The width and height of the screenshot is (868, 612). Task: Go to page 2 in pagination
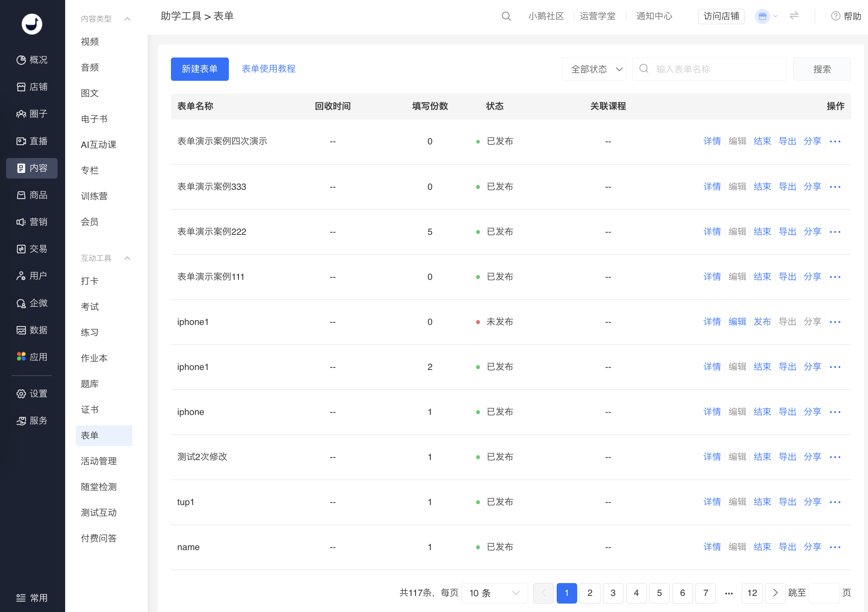tap(590, 593)
